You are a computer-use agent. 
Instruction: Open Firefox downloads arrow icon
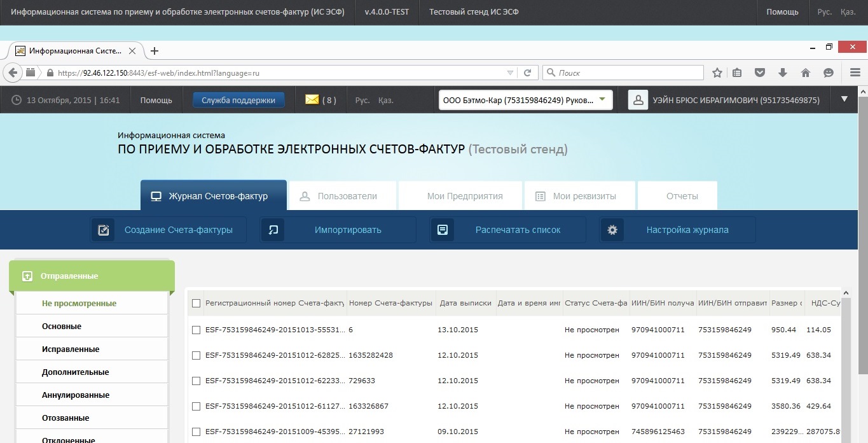pos(783,73)
